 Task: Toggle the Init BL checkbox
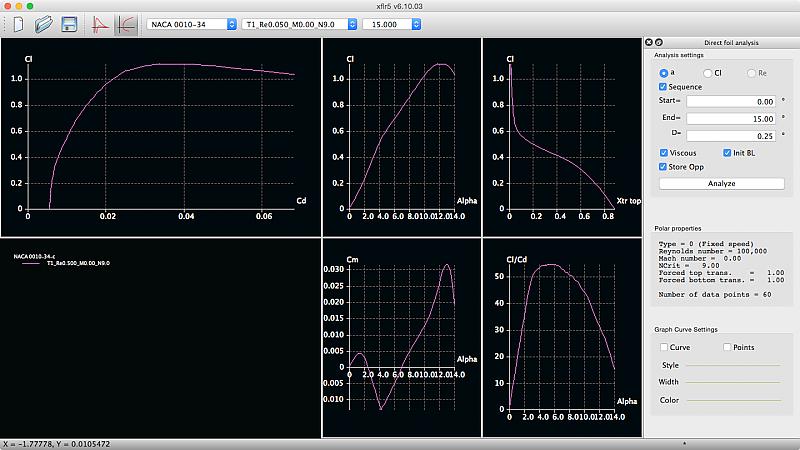click(x=727, y=152)
